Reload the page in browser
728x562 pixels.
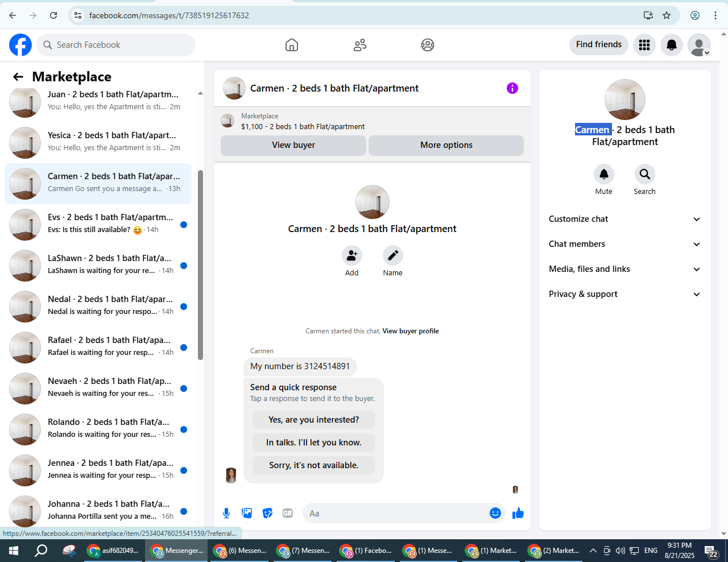coord(53,15)
